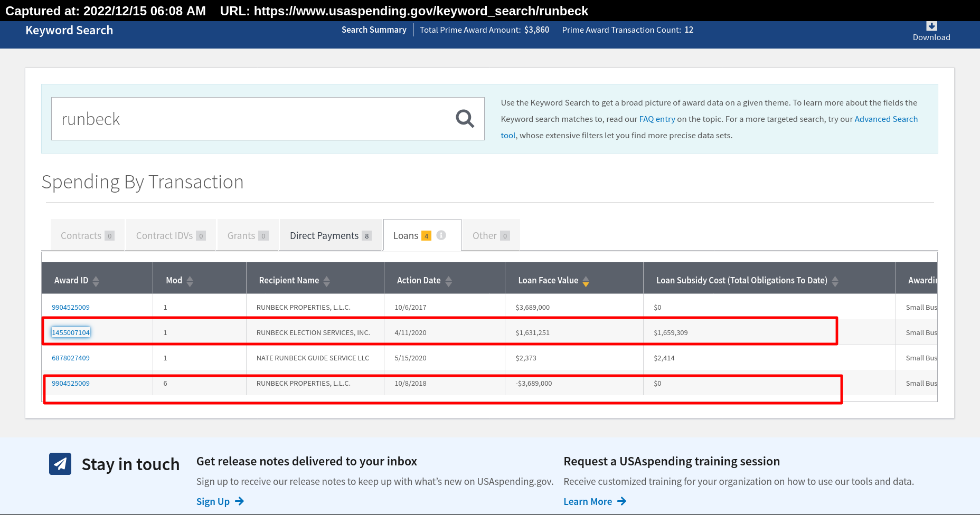Open award 9904525009 with Mod 6

[71, 383]
